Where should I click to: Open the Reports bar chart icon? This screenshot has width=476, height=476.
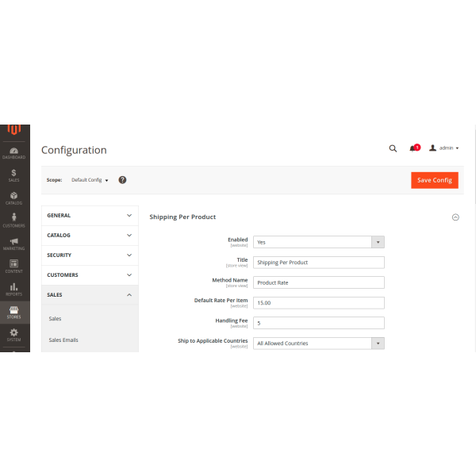13,289
